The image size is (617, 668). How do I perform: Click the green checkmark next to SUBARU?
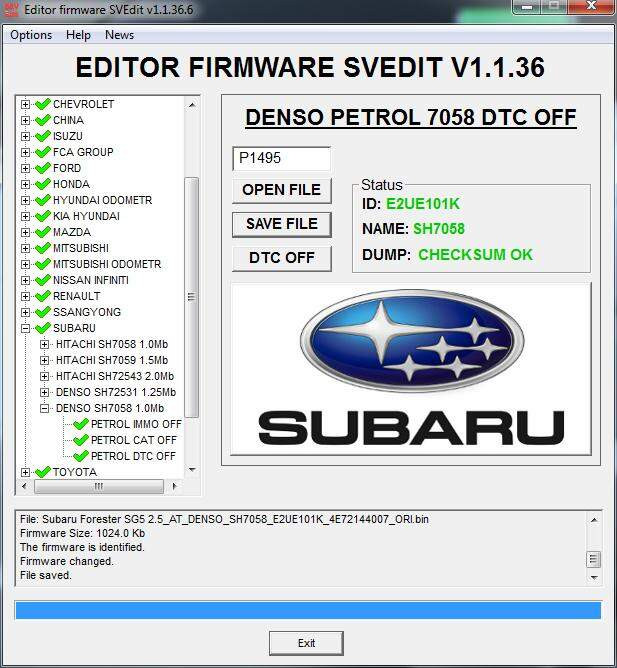point(43,328)
